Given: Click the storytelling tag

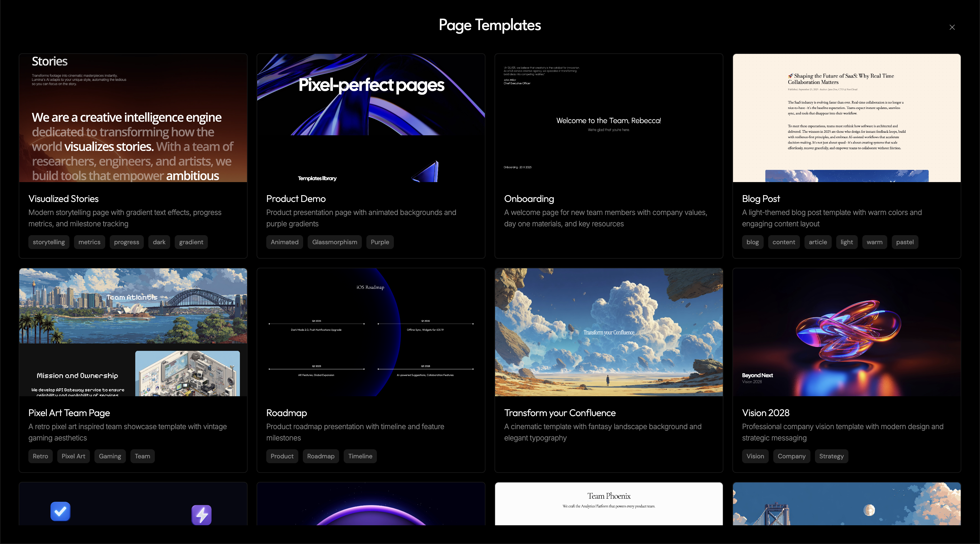Looking at the screenshot, I should pos(49,242).
